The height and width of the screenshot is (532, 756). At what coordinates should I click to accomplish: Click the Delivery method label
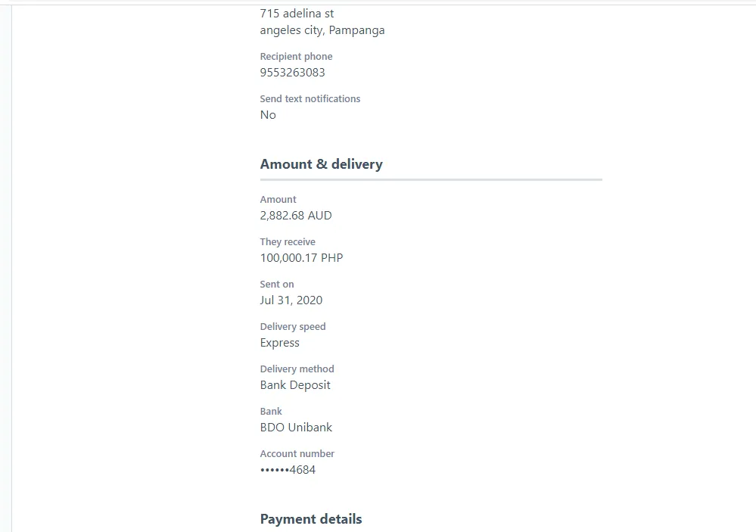[x=297, y=369]
